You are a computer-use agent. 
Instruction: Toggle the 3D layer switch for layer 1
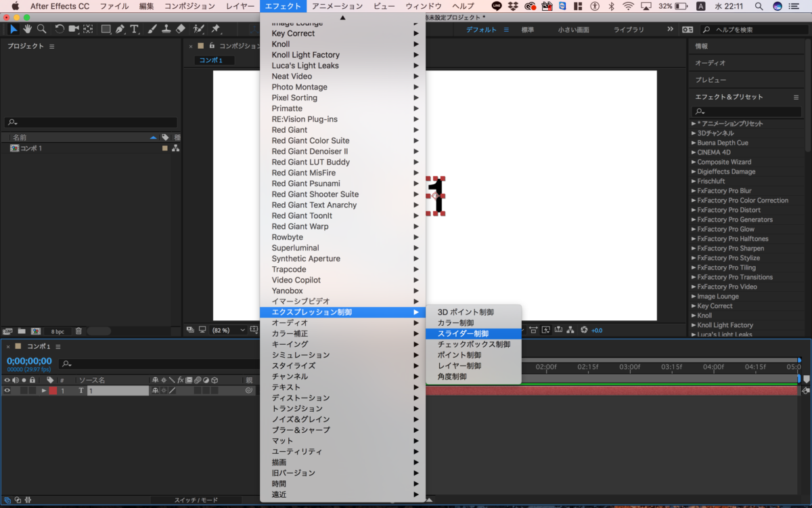[215, 391]
